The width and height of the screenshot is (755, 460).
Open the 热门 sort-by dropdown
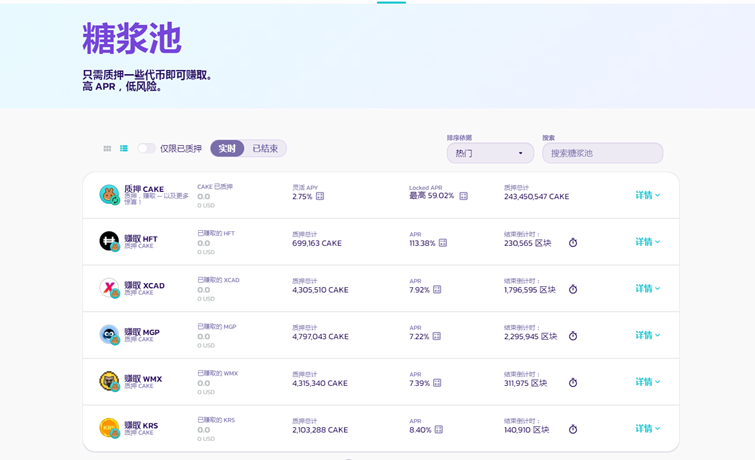point(490,153)
